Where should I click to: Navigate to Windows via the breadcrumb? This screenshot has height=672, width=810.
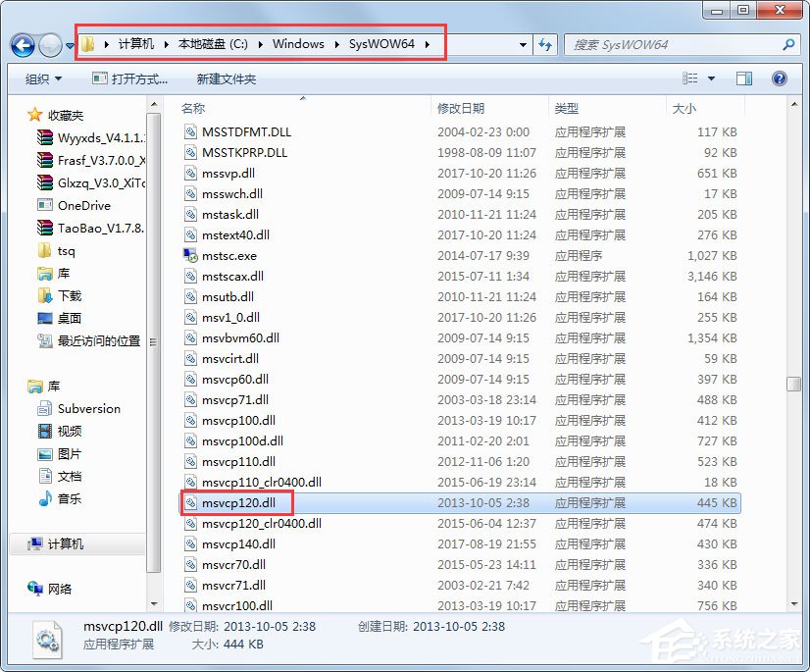pos(298,43)
